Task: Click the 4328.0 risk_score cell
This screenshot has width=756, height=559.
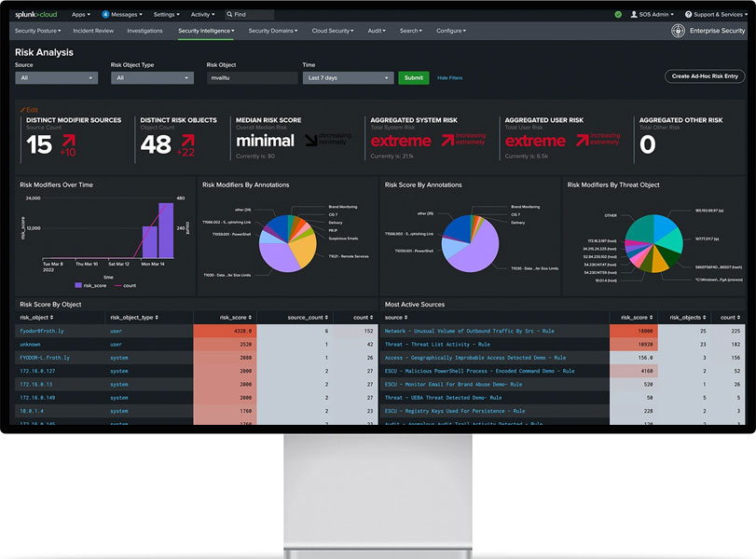Action: [225, 331]
